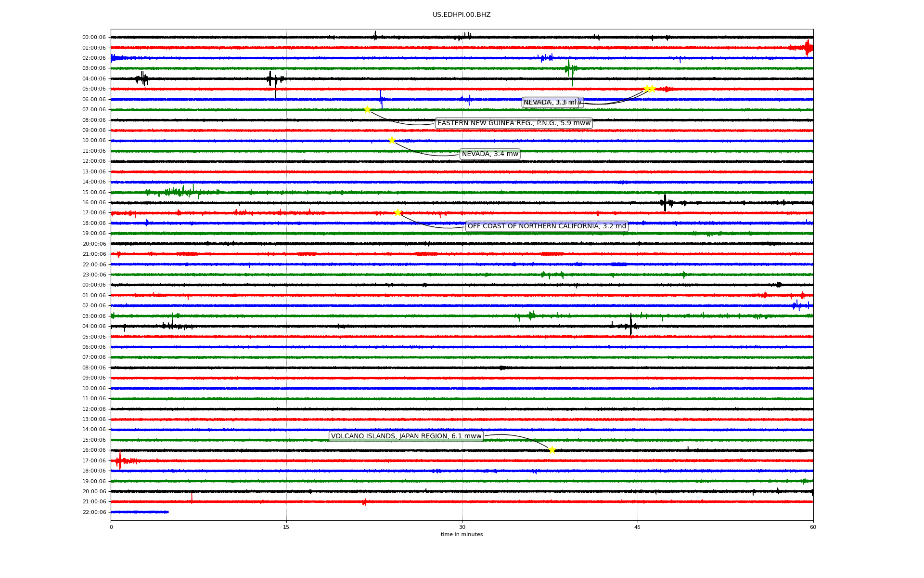This screenshot has width=924, height=578.
Task: Click the 0 tick label on the x-axis
Action: (111, 527)
